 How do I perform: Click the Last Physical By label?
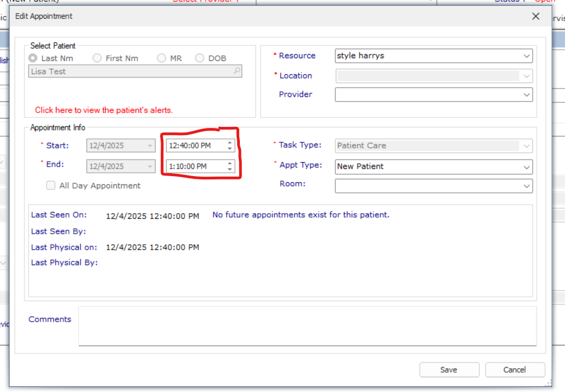click(64, 262)
